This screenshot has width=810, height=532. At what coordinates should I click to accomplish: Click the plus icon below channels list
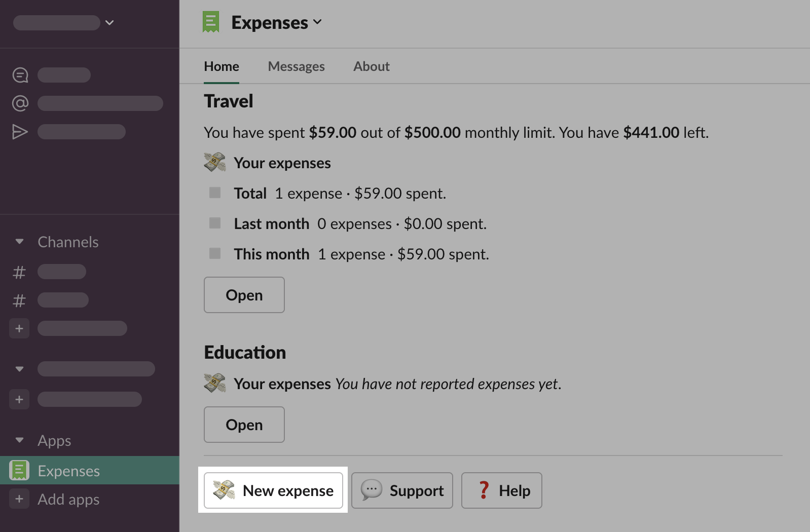(x=19, y=328)
